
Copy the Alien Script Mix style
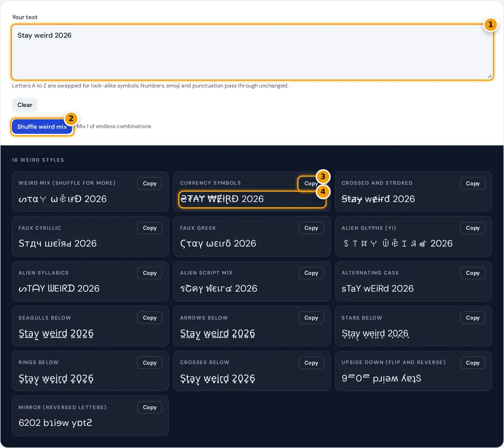click(x=311, y=273)
